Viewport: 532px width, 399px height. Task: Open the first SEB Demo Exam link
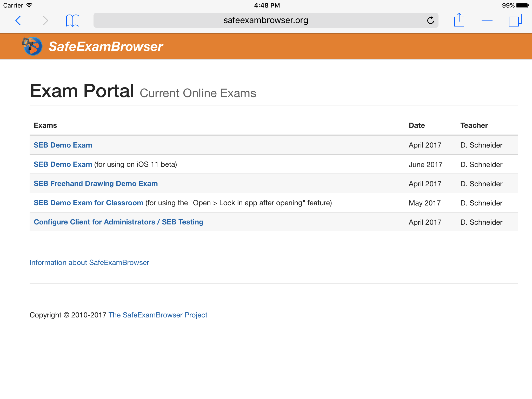coord(63,145)
